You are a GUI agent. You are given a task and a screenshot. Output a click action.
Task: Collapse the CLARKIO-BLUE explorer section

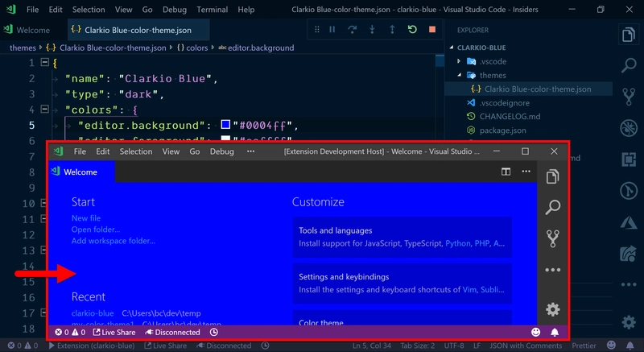coord(452,48)
